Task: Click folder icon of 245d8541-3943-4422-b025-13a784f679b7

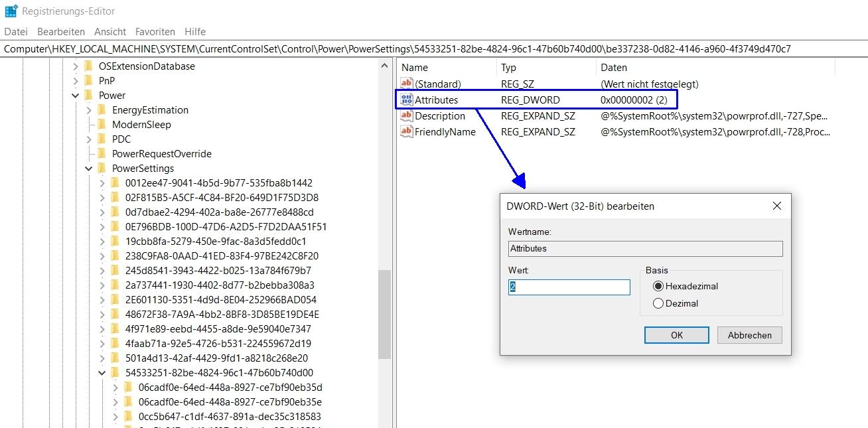Action: tap(115, 271)
